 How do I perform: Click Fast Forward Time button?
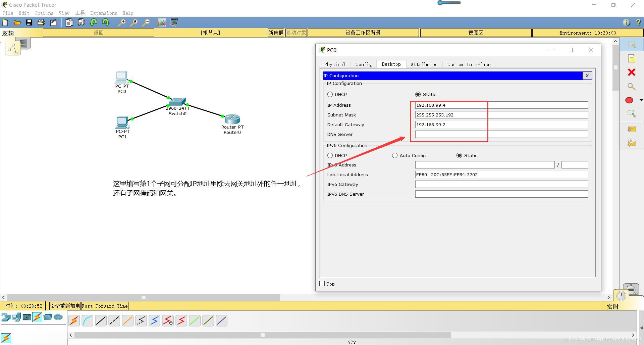(105, 306)
